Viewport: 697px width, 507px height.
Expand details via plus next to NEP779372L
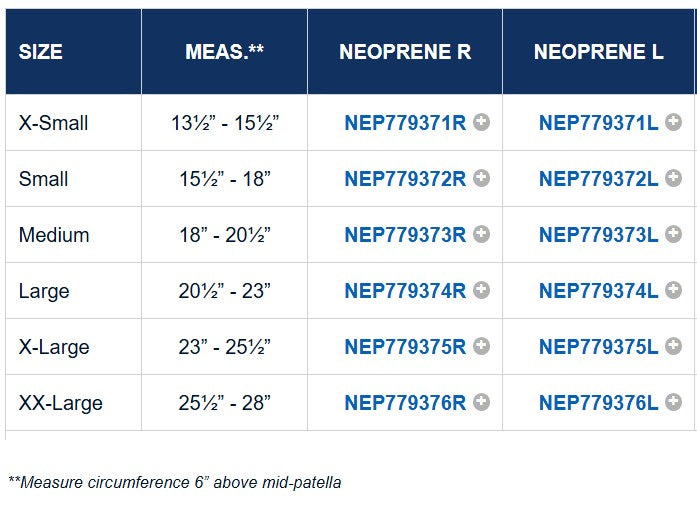[x=674, y=178]
